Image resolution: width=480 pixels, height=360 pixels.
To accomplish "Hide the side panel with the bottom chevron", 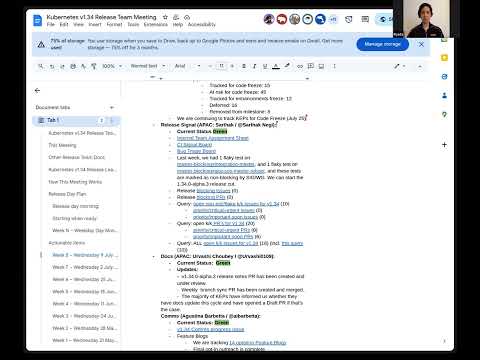I will (x=444, y=341).
